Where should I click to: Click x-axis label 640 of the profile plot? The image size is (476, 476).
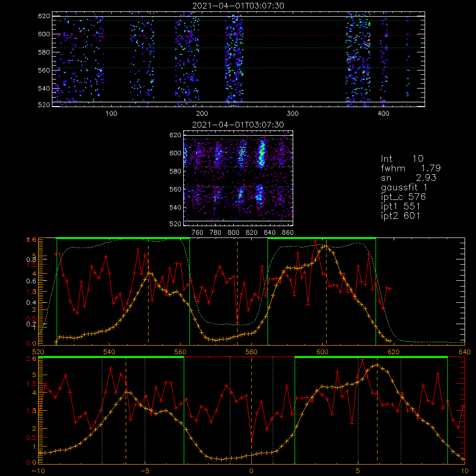pyautogui.click(x=465, y=352)
